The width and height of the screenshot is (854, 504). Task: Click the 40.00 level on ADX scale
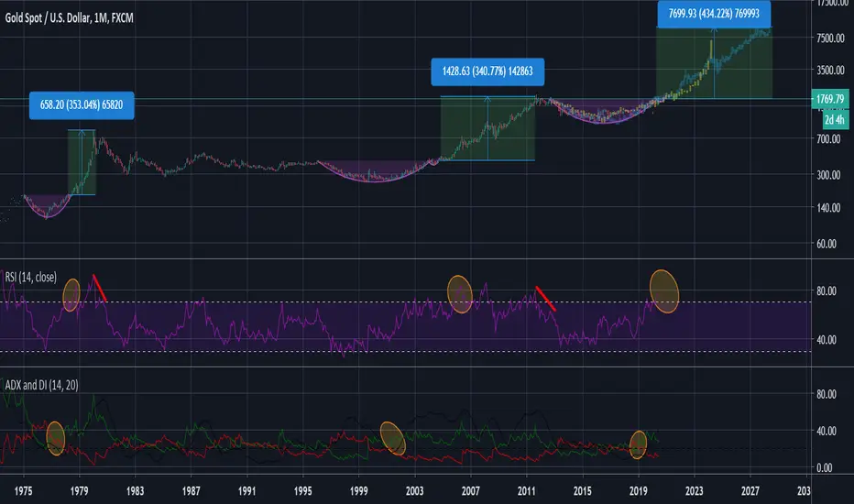827,431
